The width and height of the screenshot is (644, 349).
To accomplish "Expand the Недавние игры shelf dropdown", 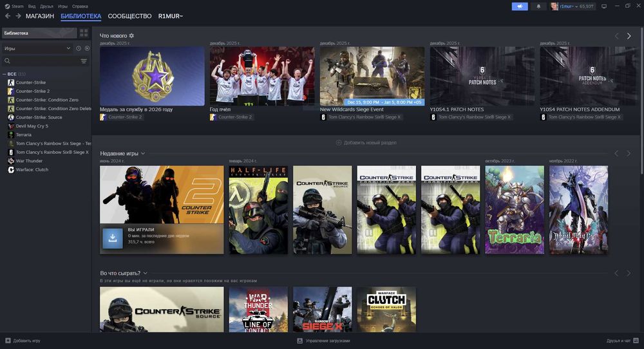I will point(143,153).
